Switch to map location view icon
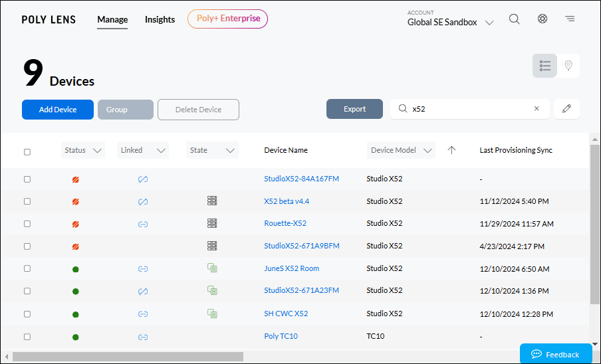The width and height of the screenshot is (601, 364). (x=568, y=66)
